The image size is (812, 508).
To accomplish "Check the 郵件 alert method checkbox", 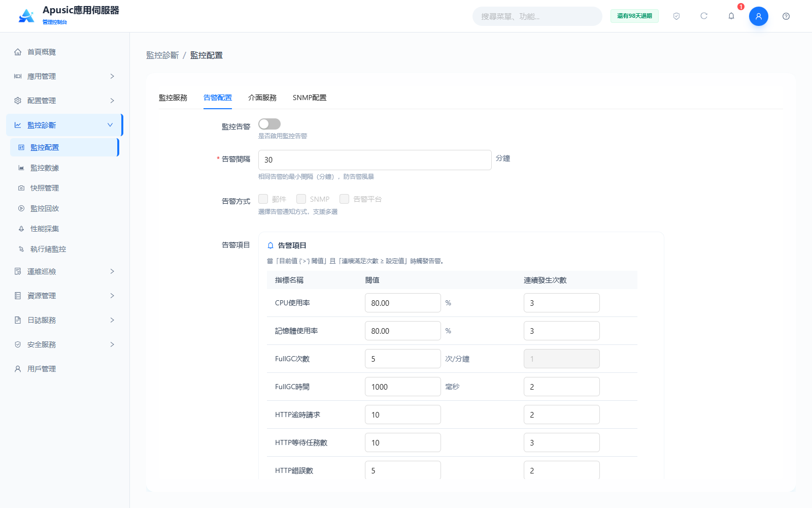I will pos(263,199).
